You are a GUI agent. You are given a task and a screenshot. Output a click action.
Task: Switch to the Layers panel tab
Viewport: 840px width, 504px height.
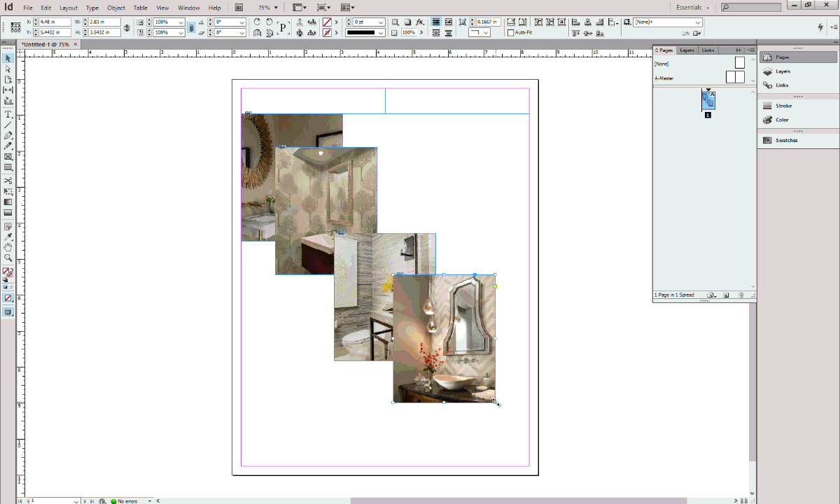[687, 49]
